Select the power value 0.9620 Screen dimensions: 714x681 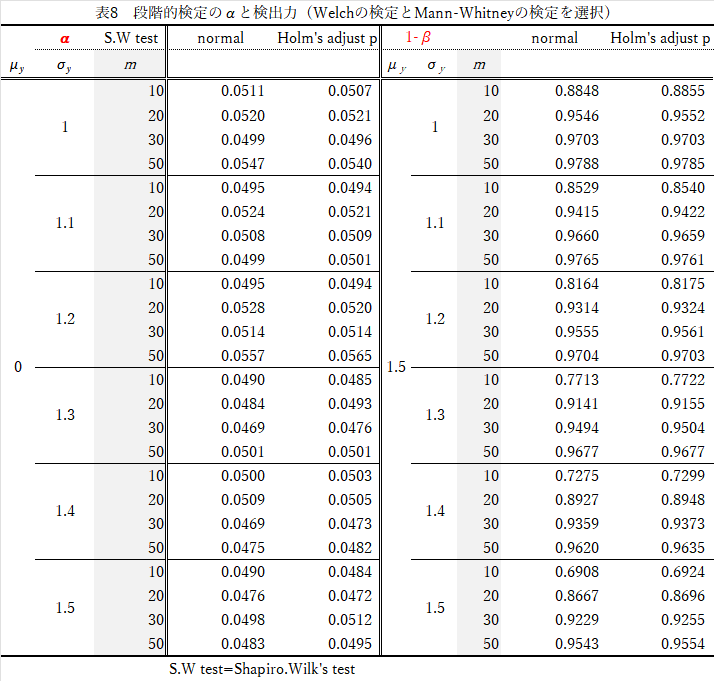tap(577, 548)
